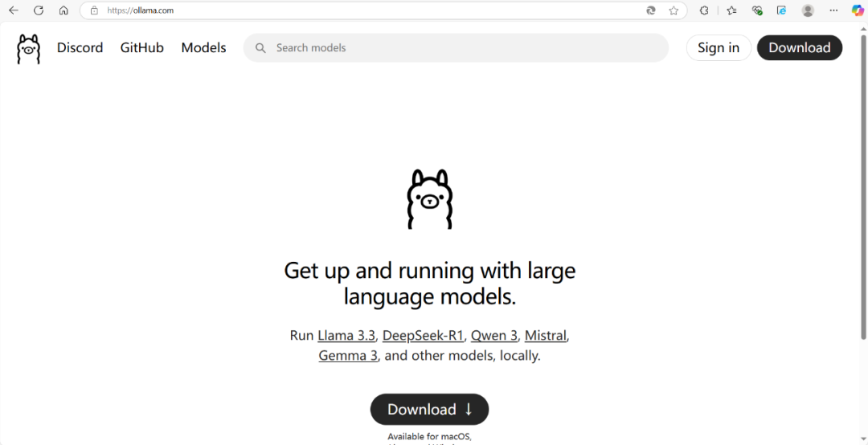Click the 'Available for macOS' text
The height and width of the screenshot is (445, 868).
[429, 437]
